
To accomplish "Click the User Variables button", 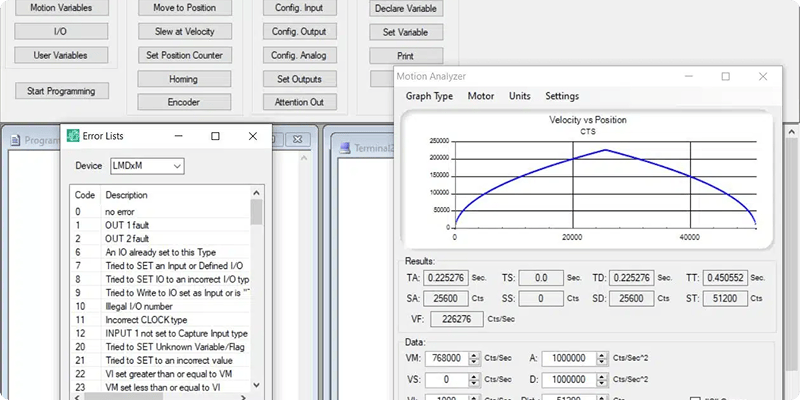I will [61, 55].
